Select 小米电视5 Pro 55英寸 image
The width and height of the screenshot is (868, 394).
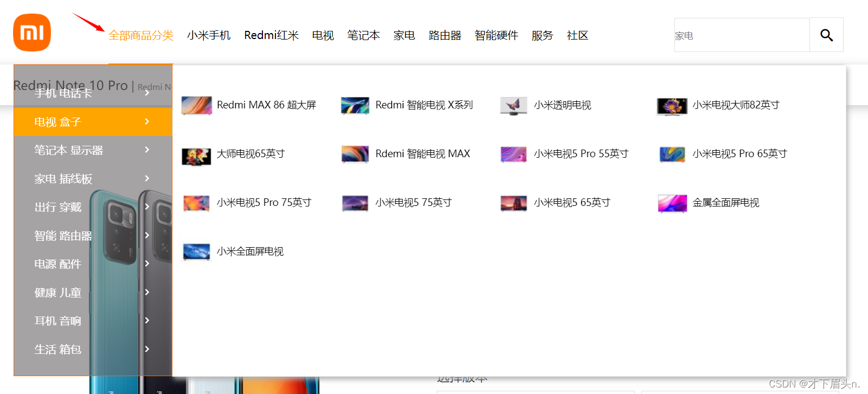pyautogui.click(x=513, y=154)
